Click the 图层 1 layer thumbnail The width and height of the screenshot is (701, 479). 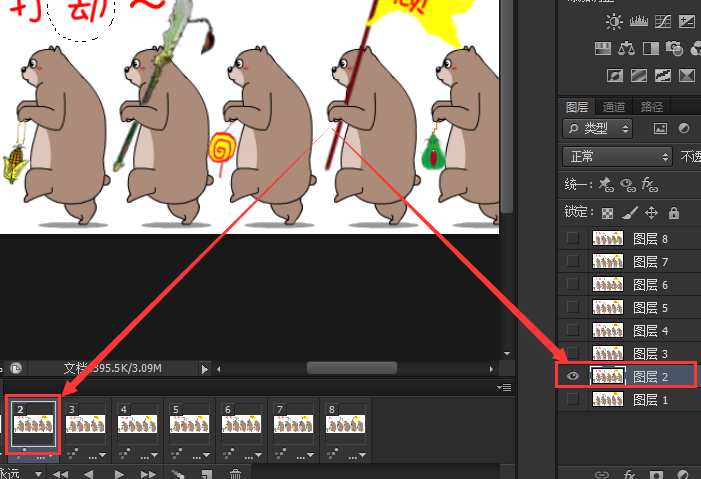(608, 399)
